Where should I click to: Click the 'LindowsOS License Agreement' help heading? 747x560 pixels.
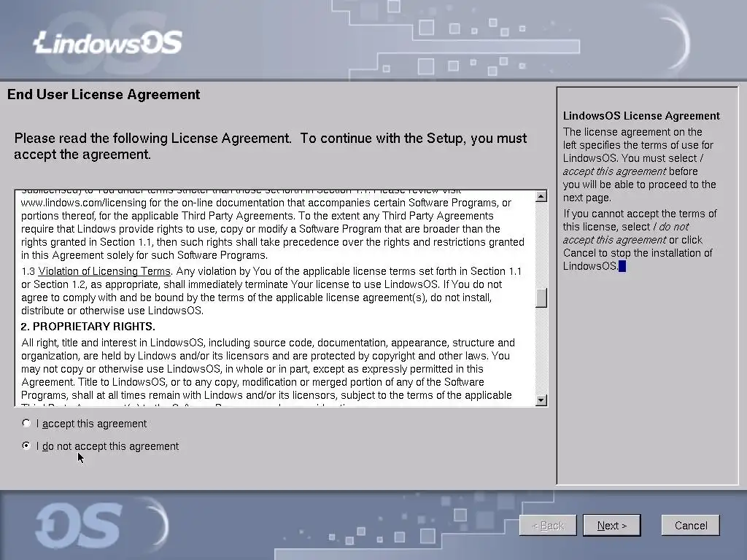click(641, 116)
